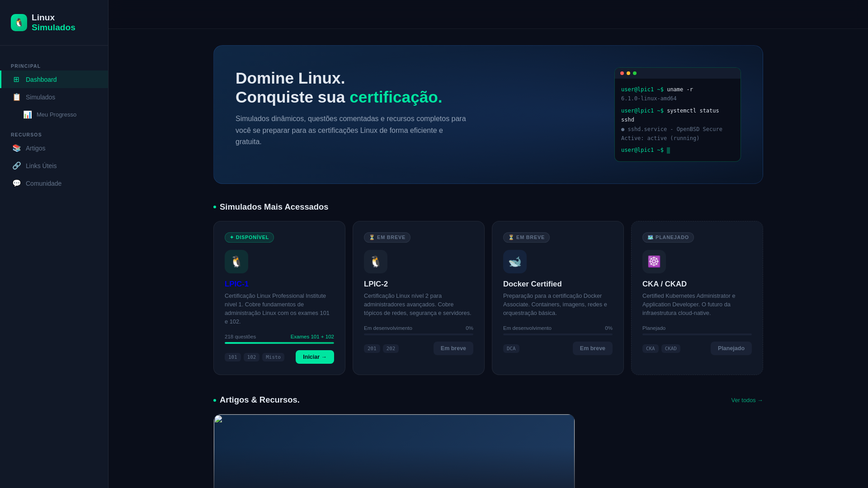Select the 202 exam tag
This screenshot has height=488, width=868.
(x=391, y=349)
